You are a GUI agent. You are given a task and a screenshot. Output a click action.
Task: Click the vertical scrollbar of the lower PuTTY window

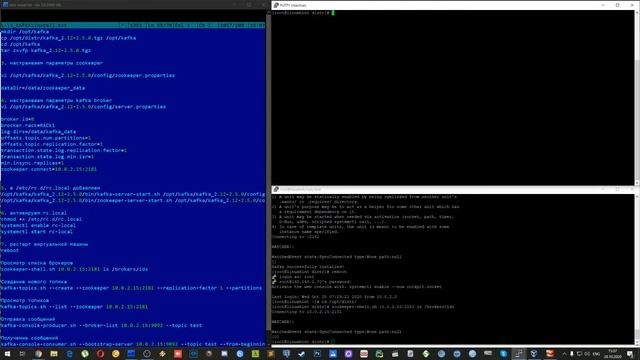tap(637, 269)
